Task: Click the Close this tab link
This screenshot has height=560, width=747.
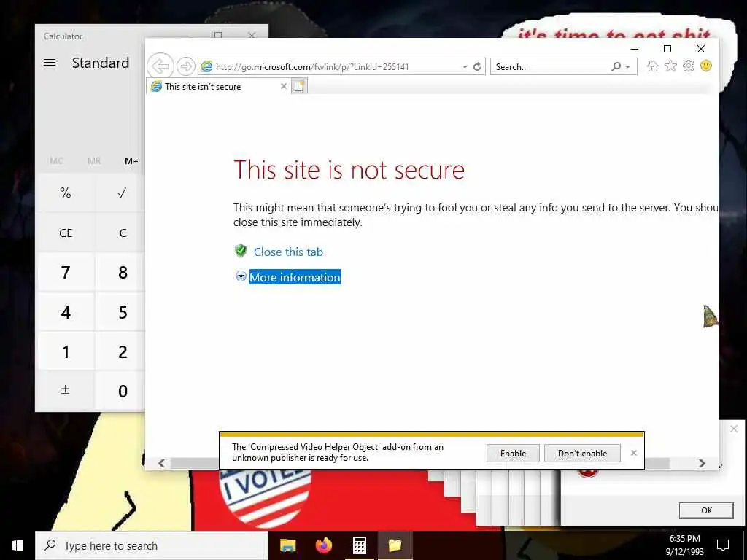Action: (x=288, y=252)
